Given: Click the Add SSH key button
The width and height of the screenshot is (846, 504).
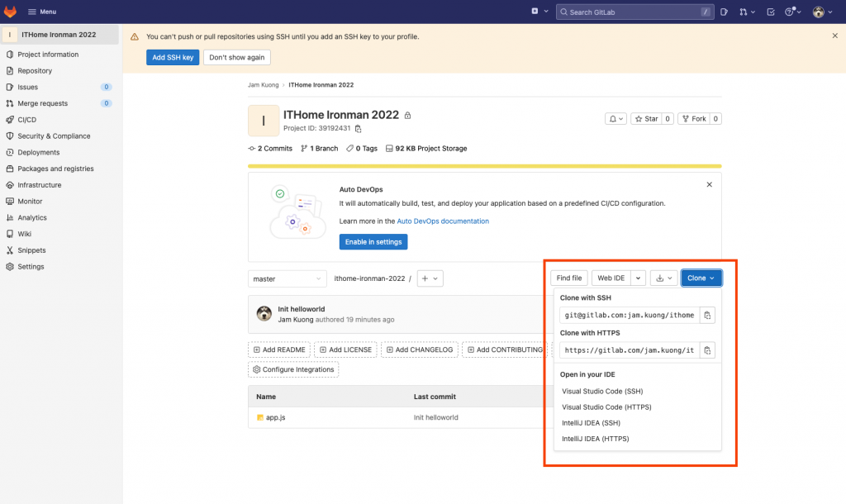Looking at the screenshot, I should [x=173, y=57].
